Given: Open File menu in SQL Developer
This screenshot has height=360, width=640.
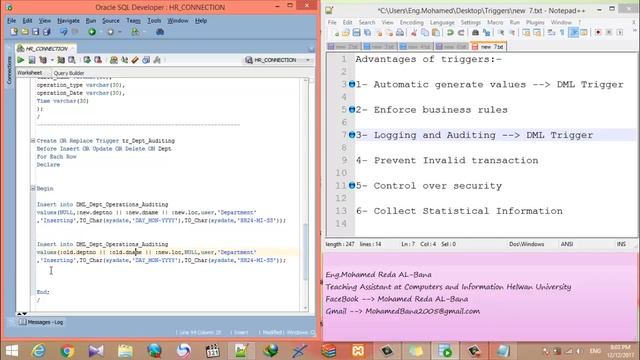Looking at the screenshot, I should 11,20.
